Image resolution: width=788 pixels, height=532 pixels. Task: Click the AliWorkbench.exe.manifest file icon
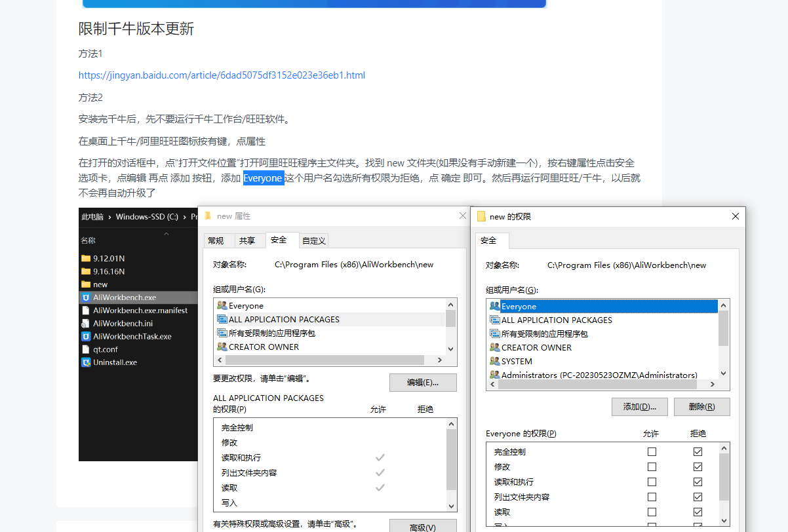click(86, 311)
